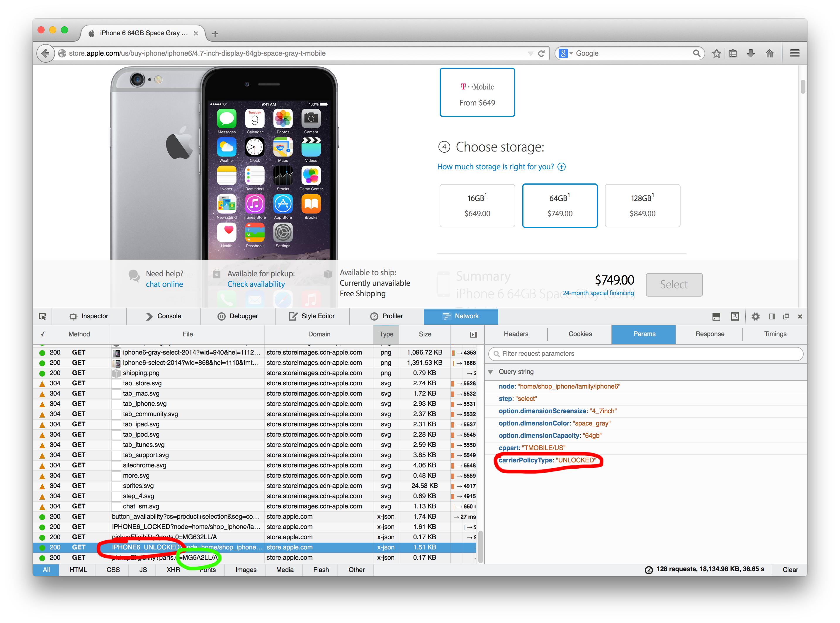840x623 pixels.
Task: Open the 24-month special financing link
Action: pyautogui.click(x=598, y=293)
